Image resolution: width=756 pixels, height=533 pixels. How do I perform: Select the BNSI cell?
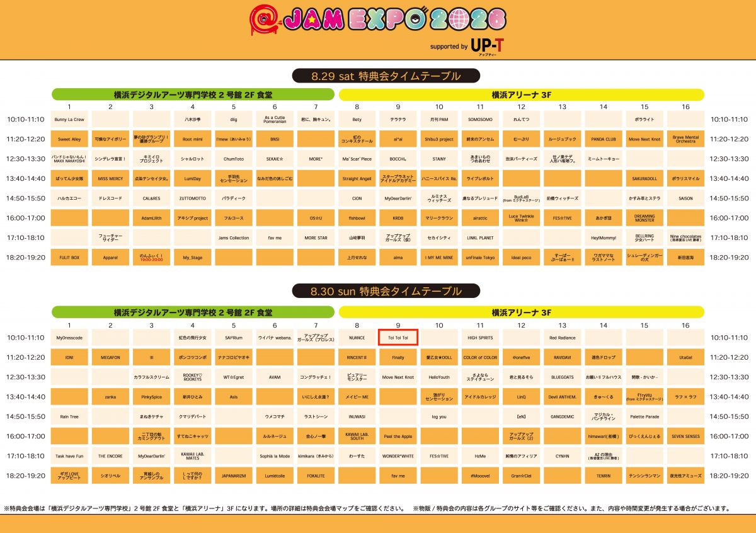coord(275,139)
